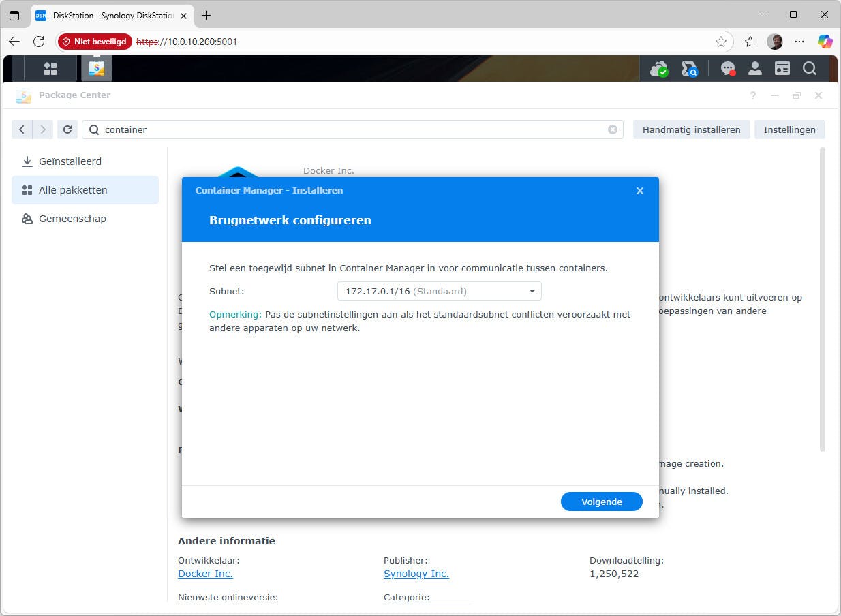Click the forward navigation arrow
The height and width of the screenshot is (616, 841).
click(42, 129)
